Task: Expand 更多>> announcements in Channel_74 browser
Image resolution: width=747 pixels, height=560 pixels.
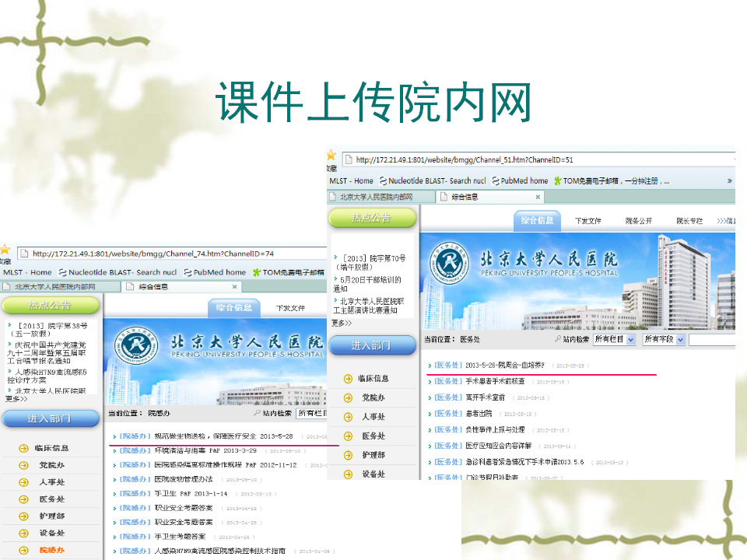Action: [x=16, y=398]
